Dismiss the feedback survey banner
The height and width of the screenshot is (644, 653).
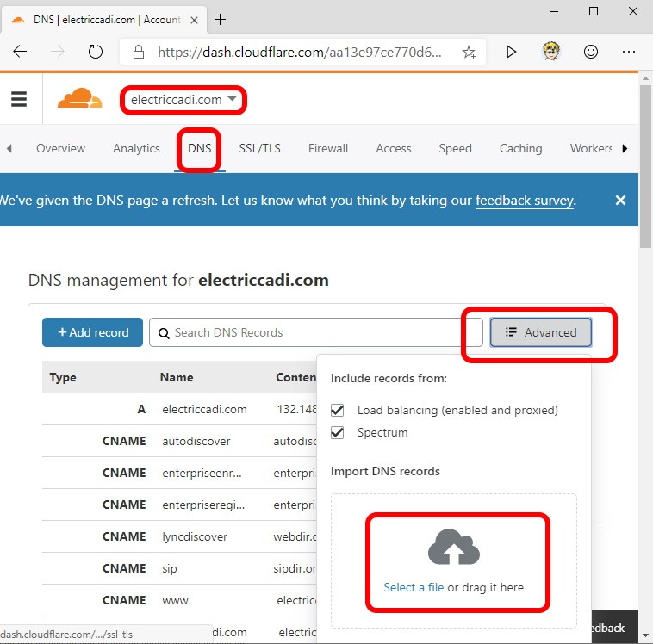[620, 200]
